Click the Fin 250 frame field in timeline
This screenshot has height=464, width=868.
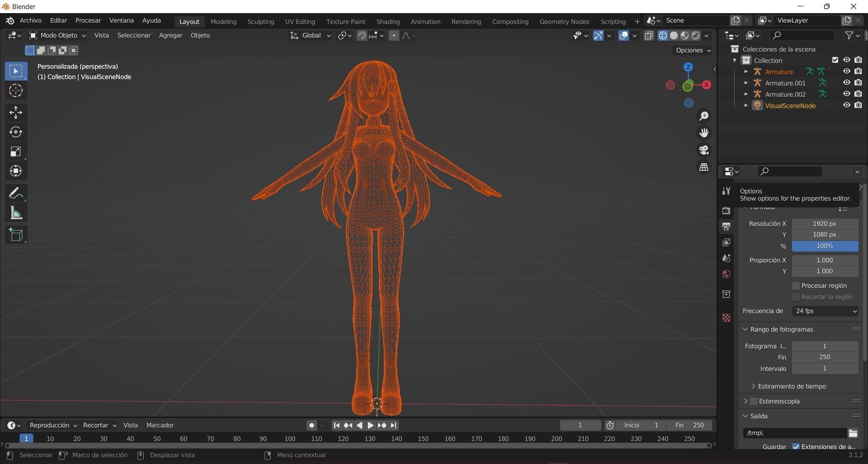click(x=689, y=425)
